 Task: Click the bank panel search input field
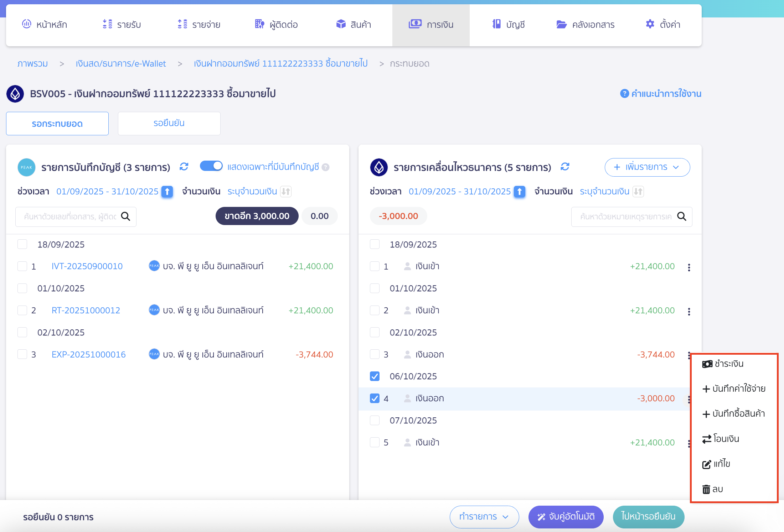click(x=625, y=217)
